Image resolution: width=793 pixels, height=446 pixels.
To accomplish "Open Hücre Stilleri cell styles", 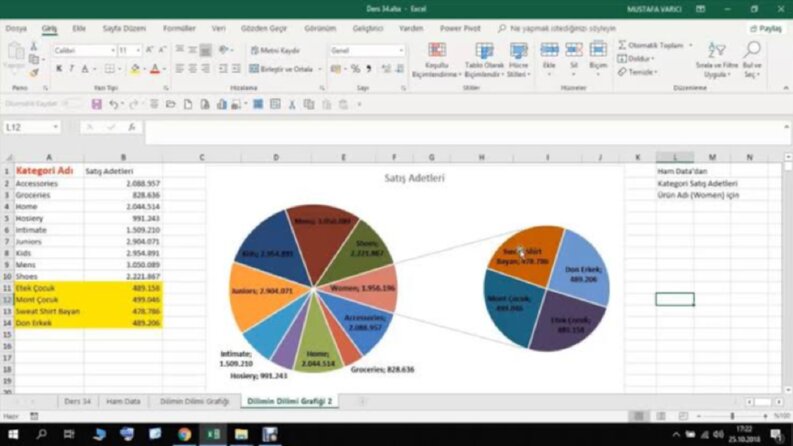I will 518,61.
